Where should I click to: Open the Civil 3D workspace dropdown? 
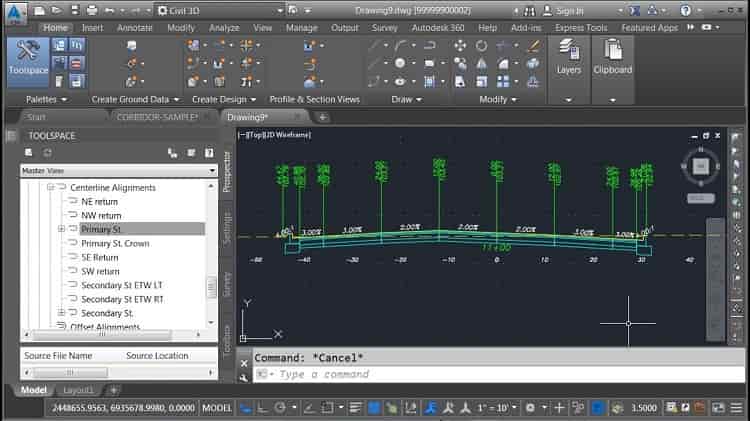(221, 11)
